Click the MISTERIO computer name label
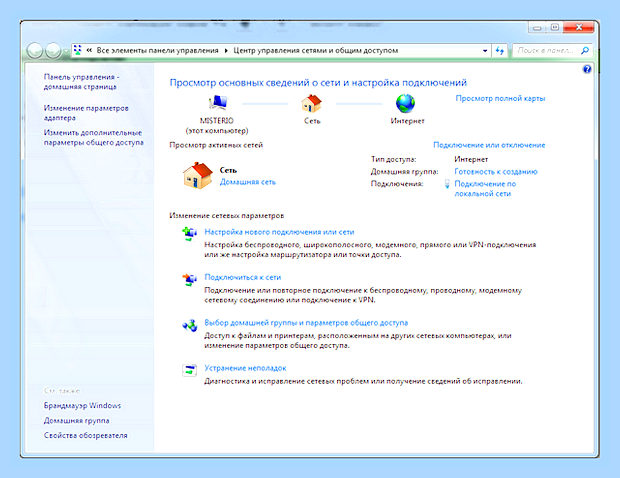Screen dimensions: 620x478 (x=217, y=121)
